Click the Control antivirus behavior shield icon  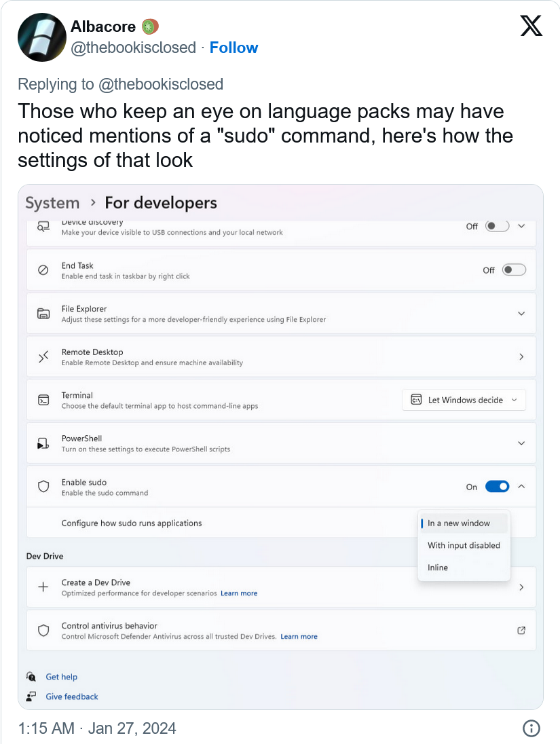(43, 631)
